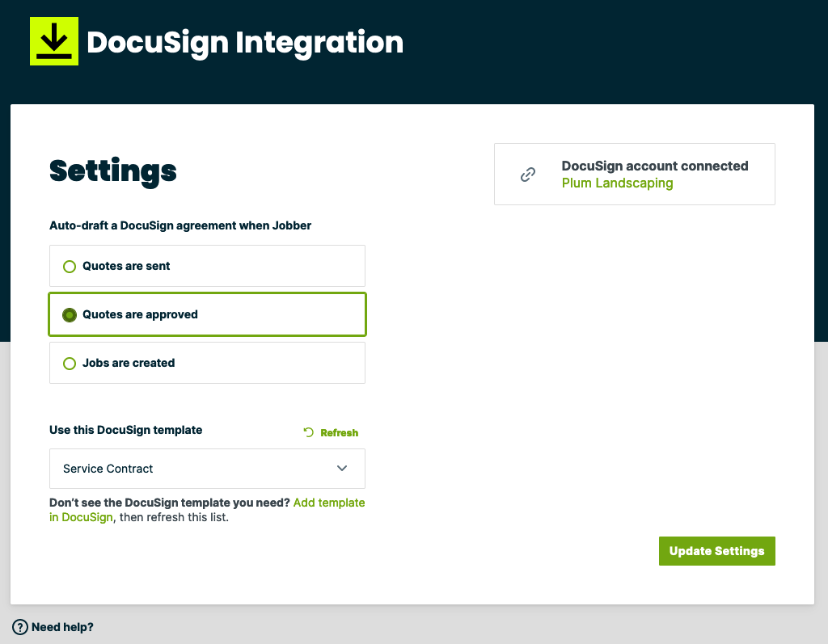
Task: Click the green download icon in the header
Action: [x=53, y=40]
